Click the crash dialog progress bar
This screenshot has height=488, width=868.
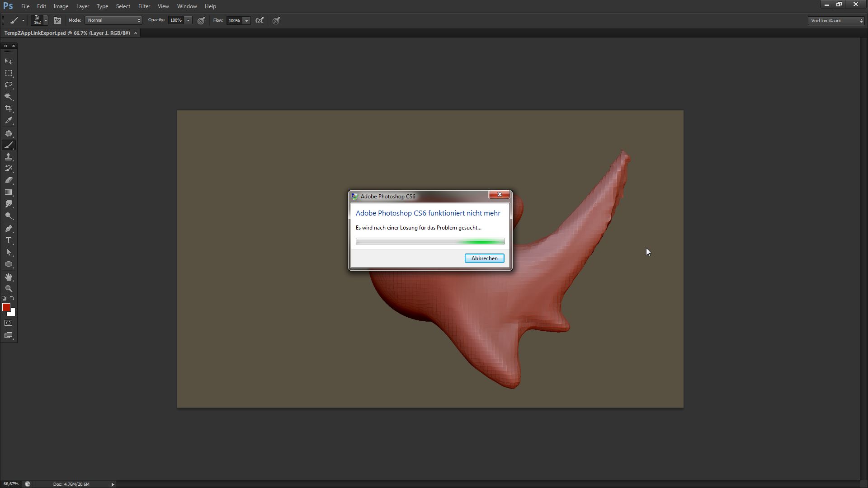click(430, 242)
